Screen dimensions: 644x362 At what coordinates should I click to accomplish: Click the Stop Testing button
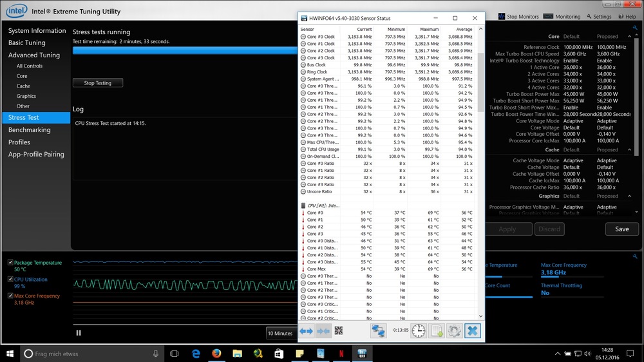98,83
